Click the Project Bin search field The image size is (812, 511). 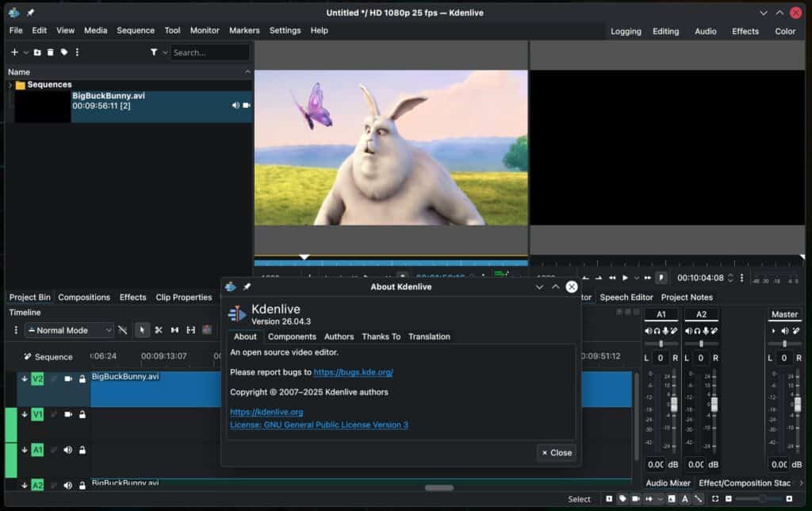point(209,52)
